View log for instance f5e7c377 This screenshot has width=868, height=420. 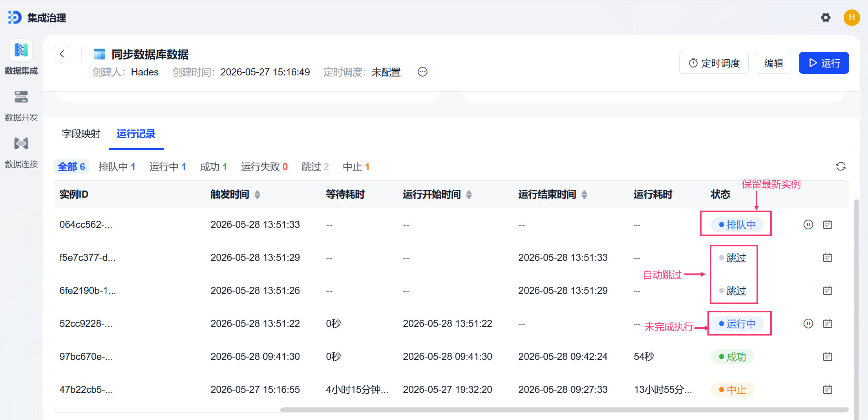828,258
